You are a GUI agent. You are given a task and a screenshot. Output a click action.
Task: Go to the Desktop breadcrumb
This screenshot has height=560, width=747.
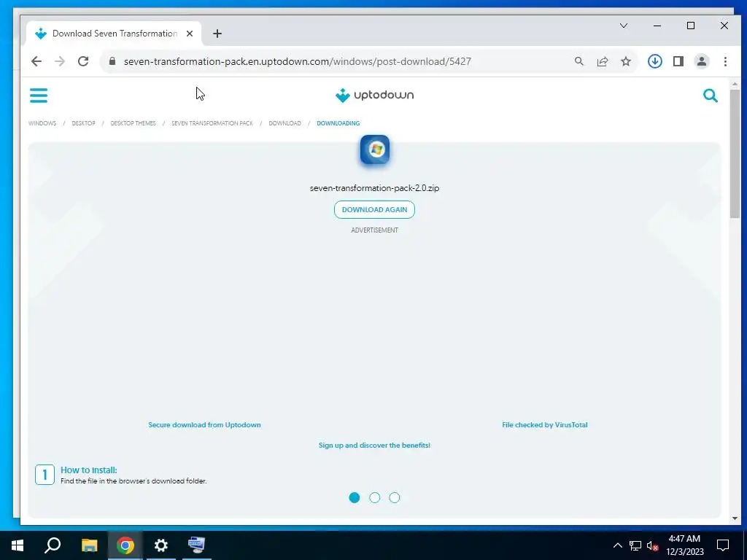point(83,123)
